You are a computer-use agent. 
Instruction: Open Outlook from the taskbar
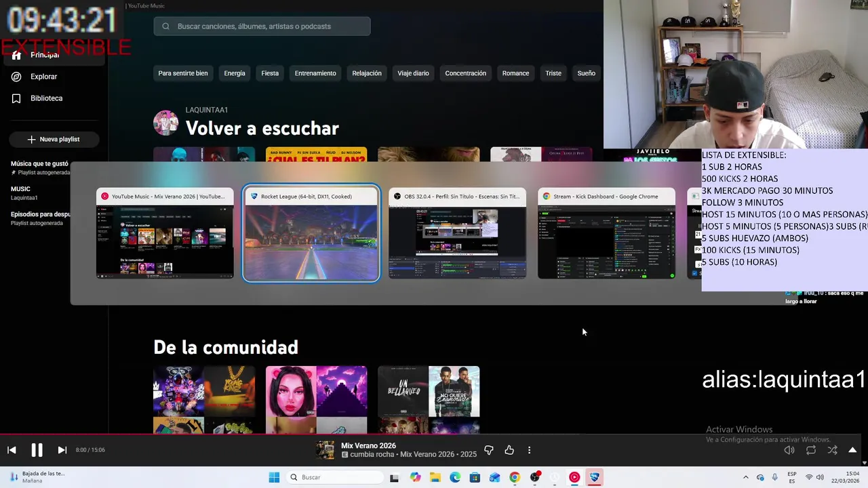tap(494, 477)
